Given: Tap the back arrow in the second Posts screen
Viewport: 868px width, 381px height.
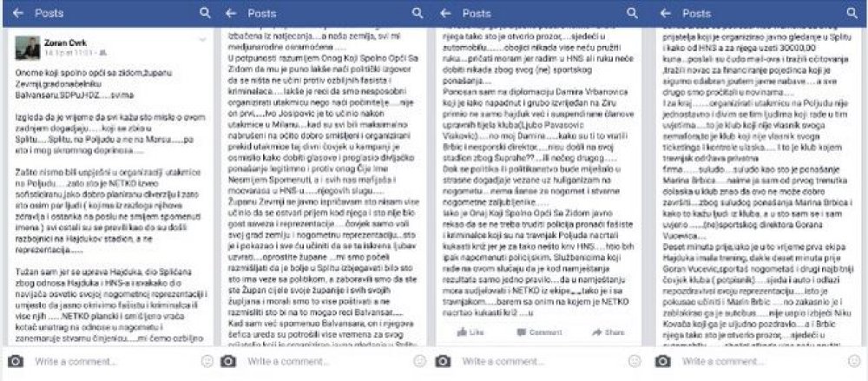Looking at the screenshot, I should (232, 13).
